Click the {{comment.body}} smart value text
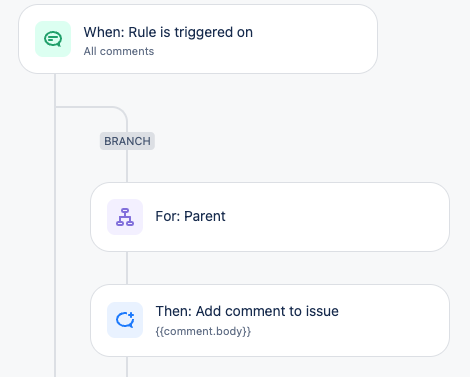The height and width of the screenshot is (377, 470). tap(203, 331)
